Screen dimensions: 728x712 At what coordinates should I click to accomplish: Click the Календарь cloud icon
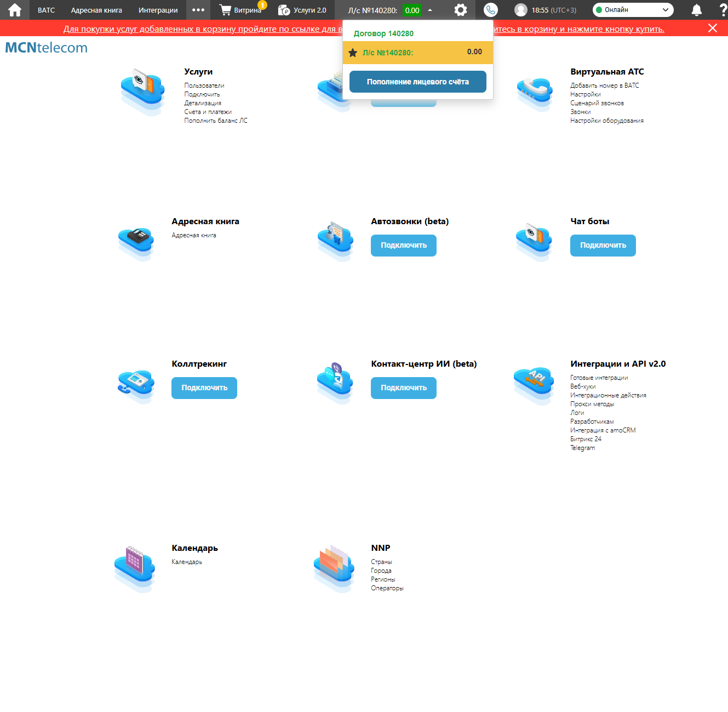coord(135,569)
